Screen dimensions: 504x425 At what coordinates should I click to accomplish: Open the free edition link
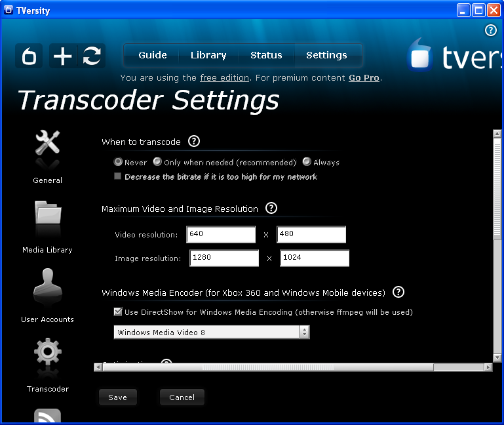(x=224, y=78)
